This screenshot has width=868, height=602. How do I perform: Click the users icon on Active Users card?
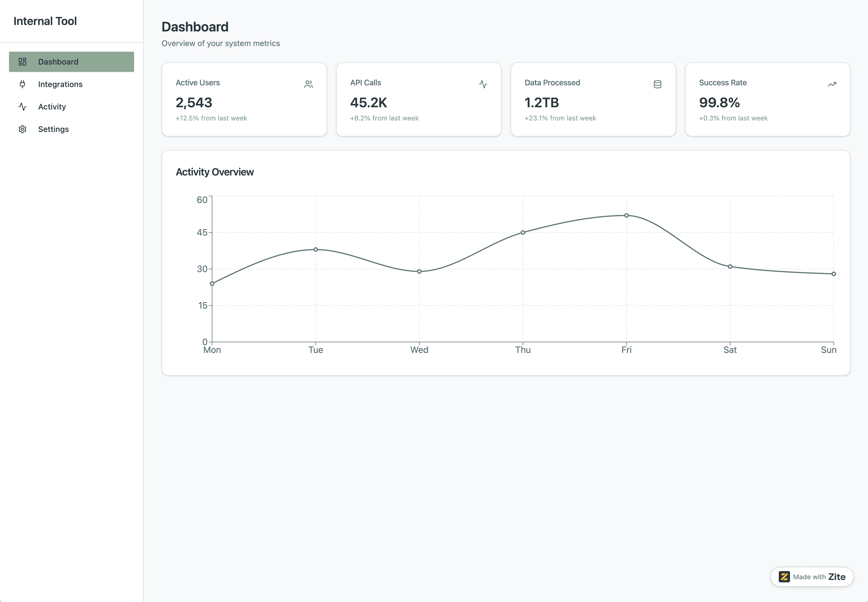click(x=308, y=85)
